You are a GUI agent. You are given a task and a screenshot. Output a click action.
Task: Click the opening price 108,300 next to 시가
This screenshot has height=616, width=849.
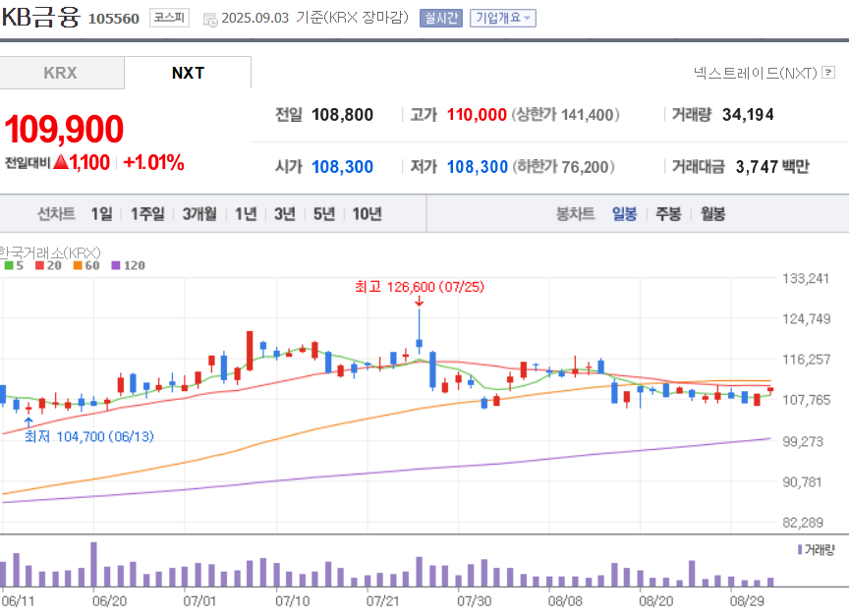[342, 167]
